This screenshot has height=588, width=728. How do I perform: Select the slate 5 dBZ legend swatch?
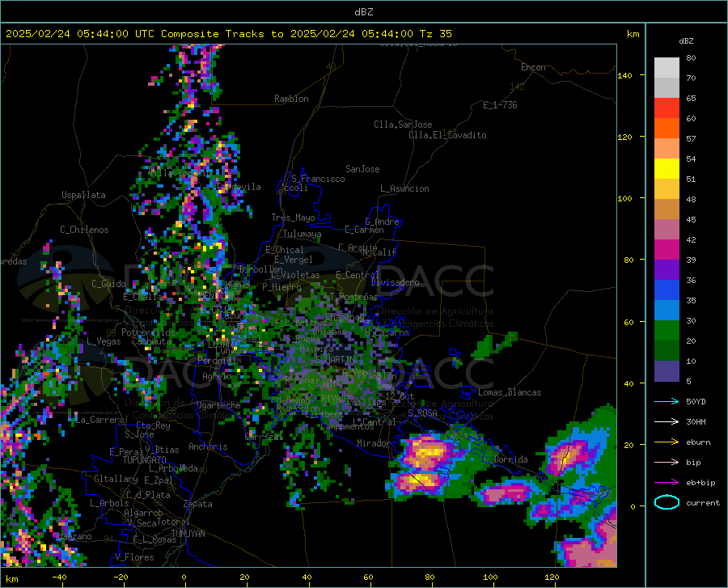tap(667, 370)
